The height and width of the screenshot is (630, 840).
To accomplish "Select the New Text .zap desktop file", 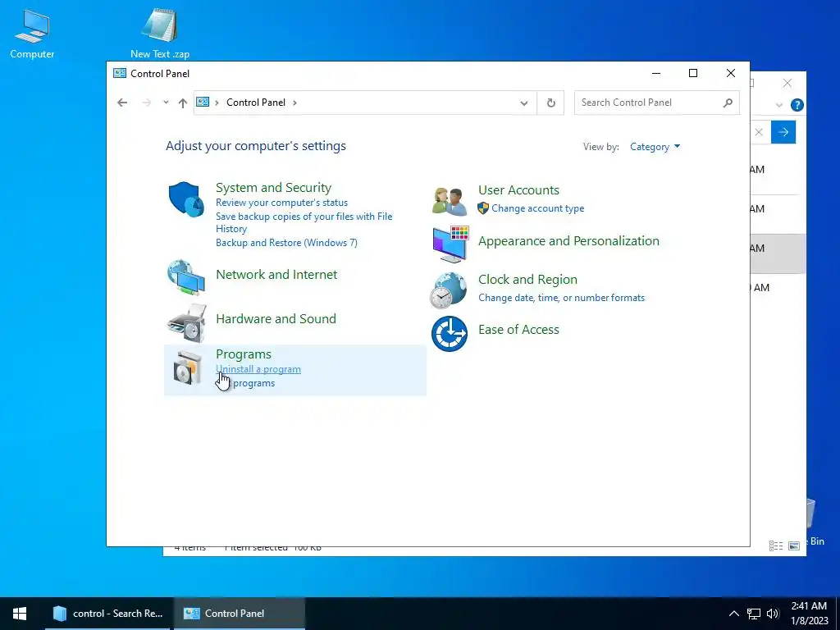I will pos(160,33).
